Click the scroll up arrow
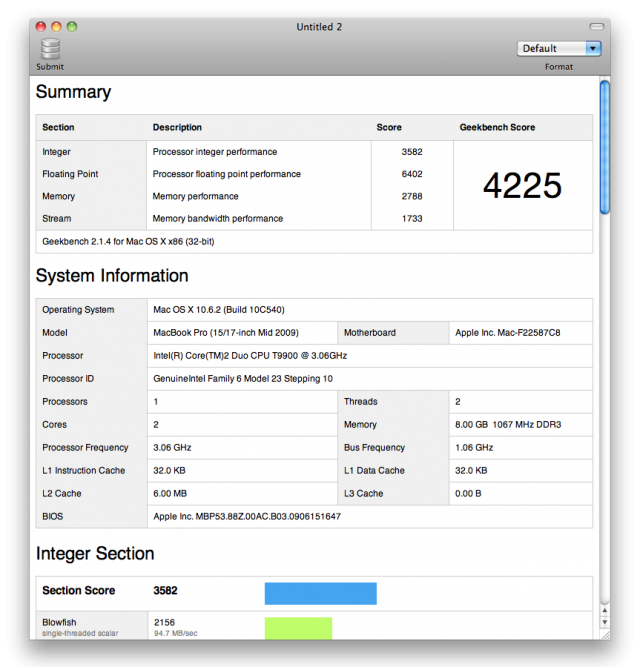This screenshot has height=668, width=640. [604, 610]
